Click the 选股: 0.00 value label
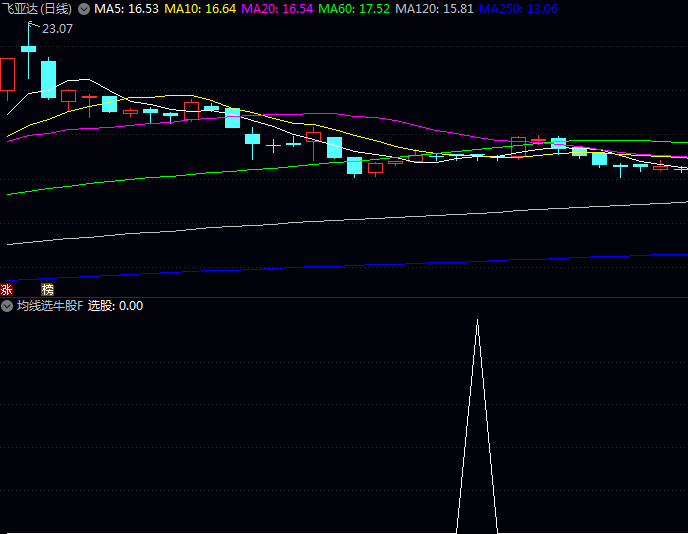The image size is (688, 534). 115,306
